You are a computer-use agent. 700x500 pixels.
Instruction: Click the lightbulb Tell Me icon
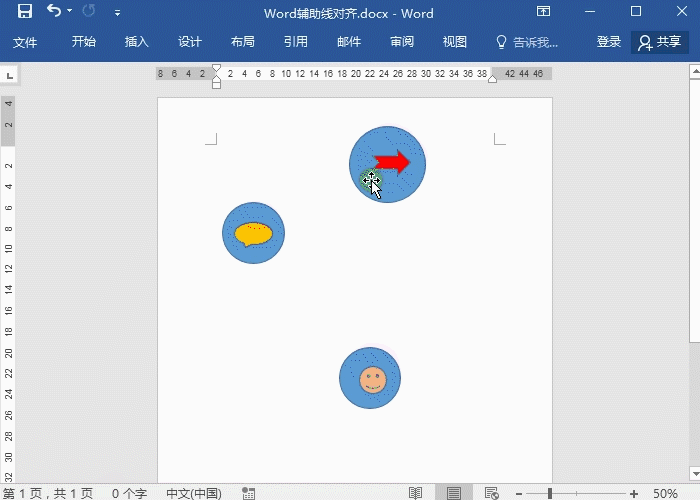(501, 42)
